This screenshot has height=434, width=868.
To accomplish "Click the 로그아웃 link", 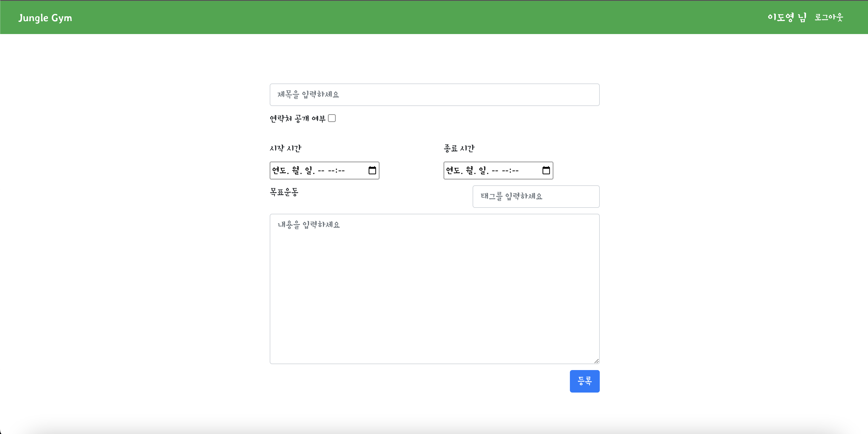I will tap(829, 17).
